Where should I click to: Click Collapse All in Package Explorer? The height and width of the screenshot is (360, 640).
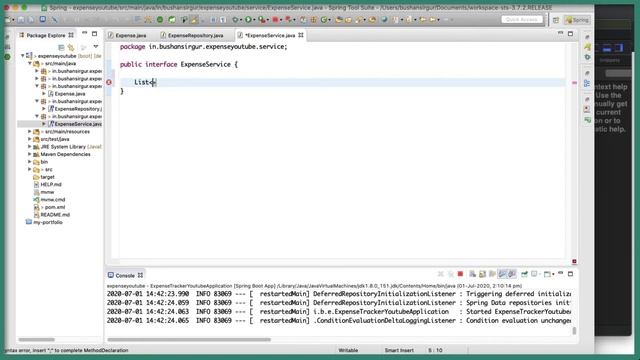61,47
